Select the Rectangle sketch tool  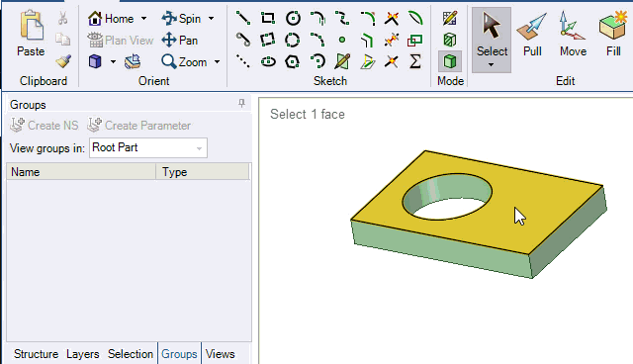[x=268, y=18]
